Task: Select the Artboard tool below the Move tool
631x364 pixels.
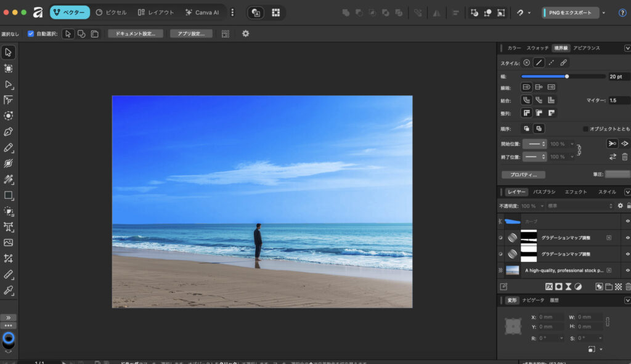Action: click(x=9, y=68)
